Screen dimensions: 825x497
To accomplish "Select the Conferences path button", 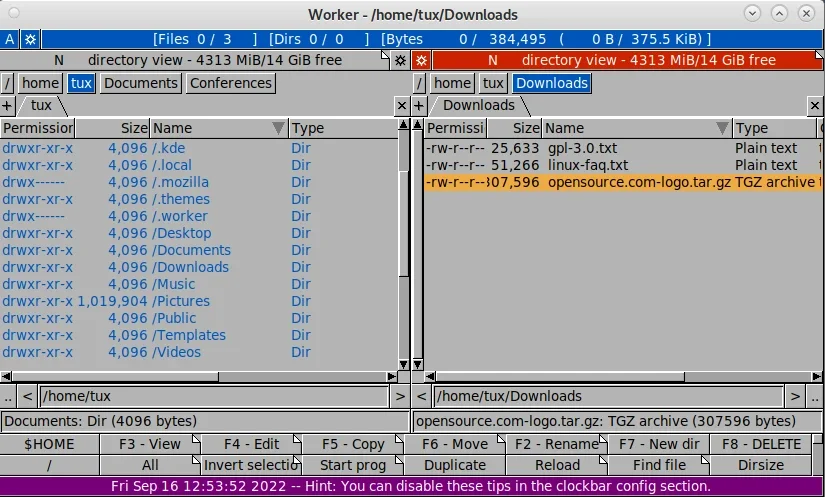I will pos(230,83).
